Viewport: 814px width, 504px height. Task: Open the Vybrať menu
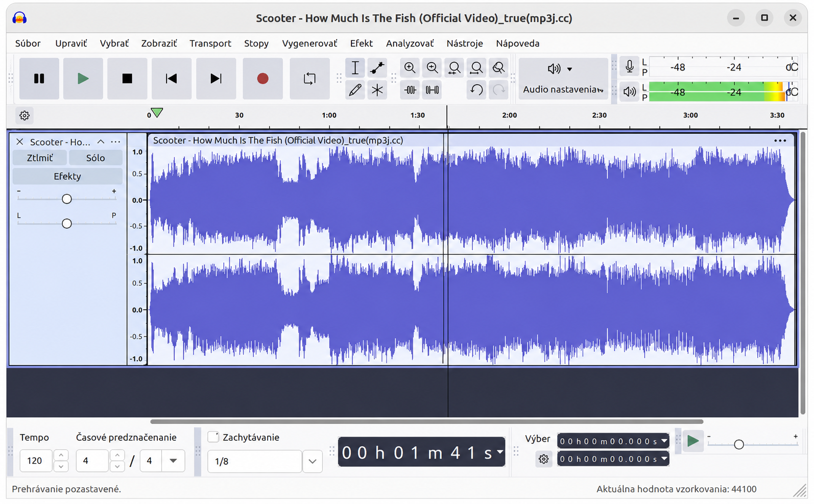pos(114,43)
